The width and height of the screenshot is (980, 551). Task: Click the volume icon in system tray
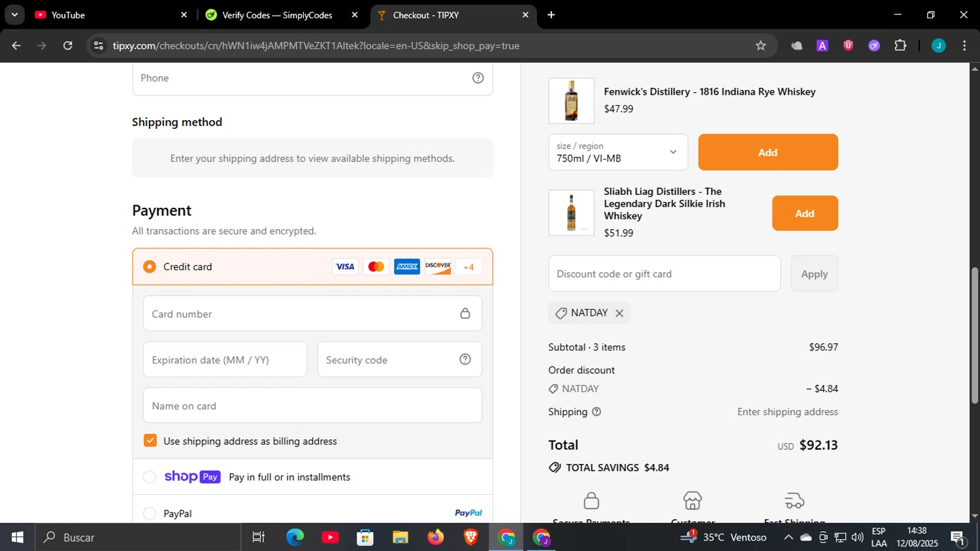click(857, 537)
